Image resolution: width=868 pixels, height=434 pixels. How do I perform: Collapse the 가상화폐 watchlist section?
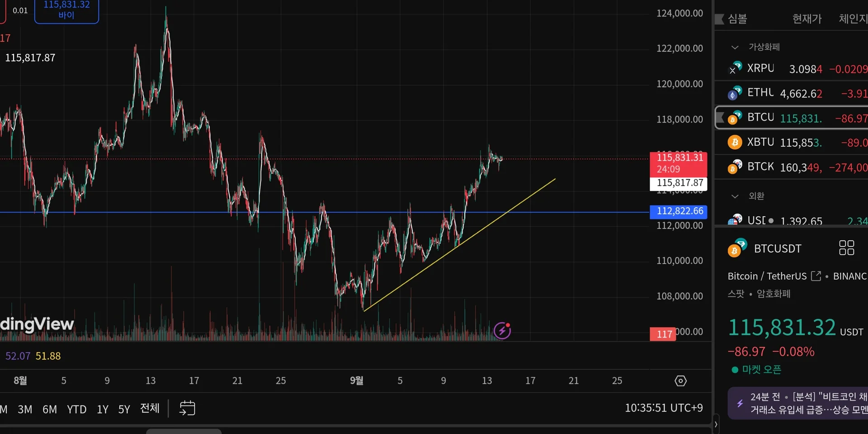click(x=735, y=47)
